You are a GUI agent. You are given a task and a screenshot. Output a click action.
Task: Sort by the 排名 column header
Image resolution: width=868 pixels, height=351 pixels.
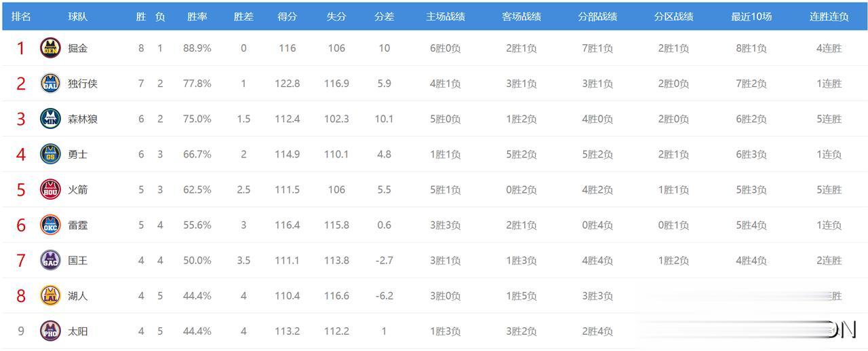click(x=21, y=16)
